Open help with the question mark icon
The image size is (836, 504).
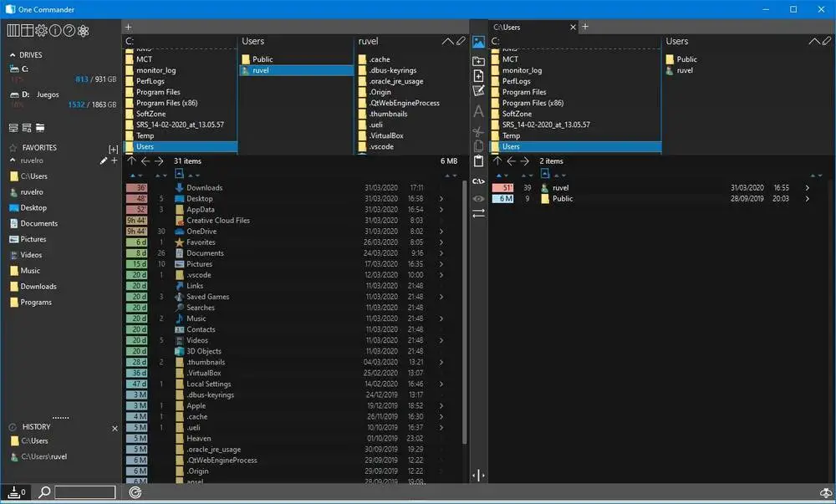click(69, 30)
